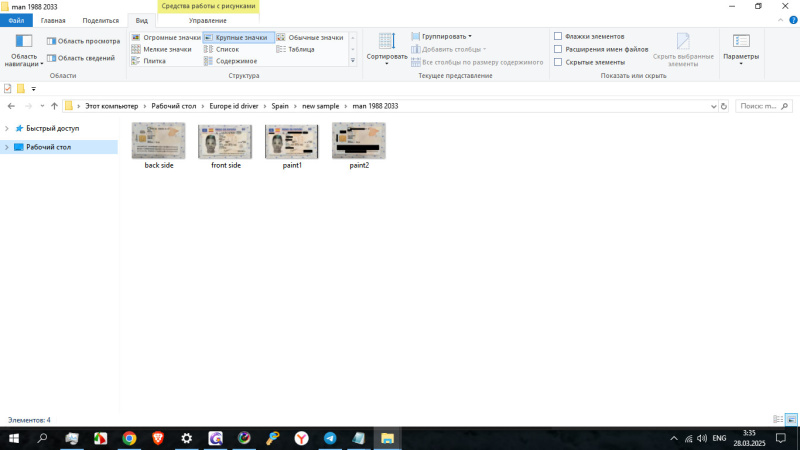Open the Параметры options icon
This screenshot has height=450, width=800.
(x=741, y=42)
